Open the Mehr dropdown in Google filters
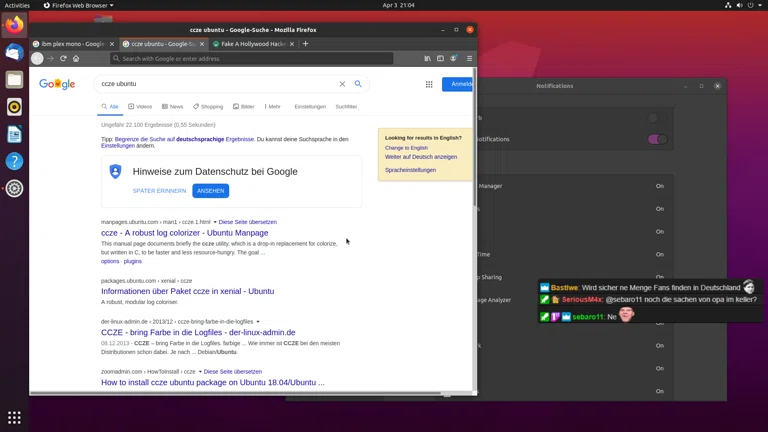Image resolution: width=768 pixels, height=432 pixels. 273,106
